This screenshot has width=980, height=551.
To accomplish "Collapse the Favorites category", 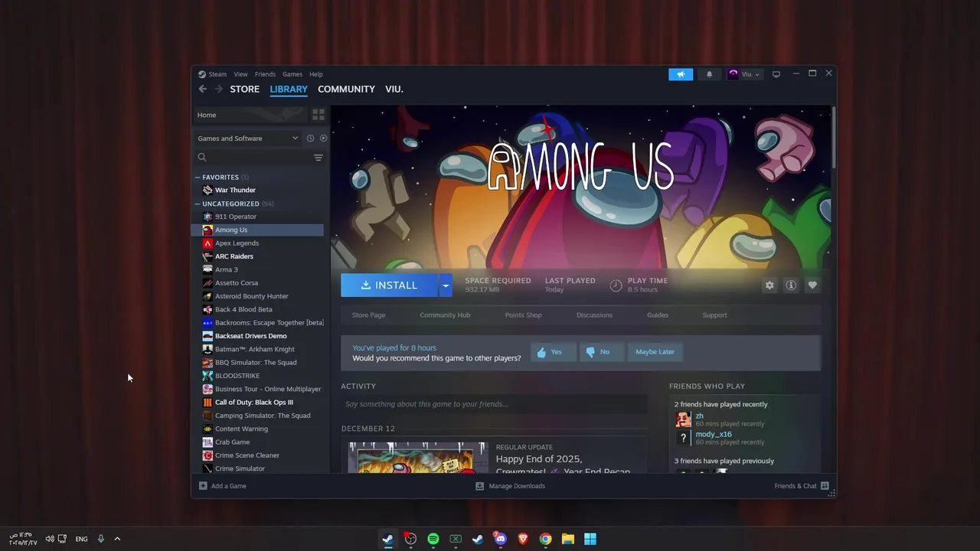I will coord(198,177).
